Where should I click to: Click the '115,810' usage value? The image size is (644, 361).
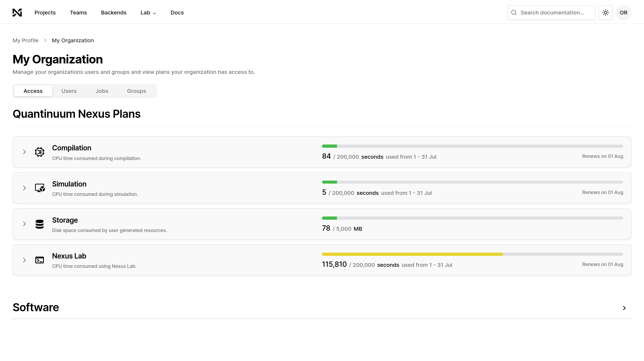pyautogui.click(x=334, y=264)
